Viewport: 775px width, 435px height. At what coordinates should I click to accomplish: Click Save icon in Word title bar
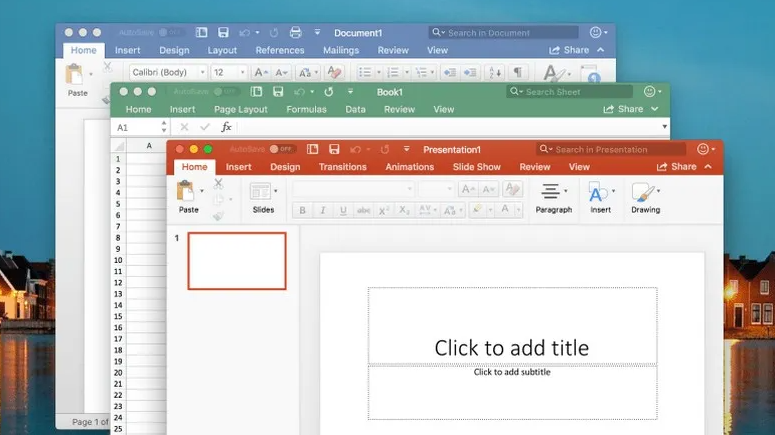223,33
